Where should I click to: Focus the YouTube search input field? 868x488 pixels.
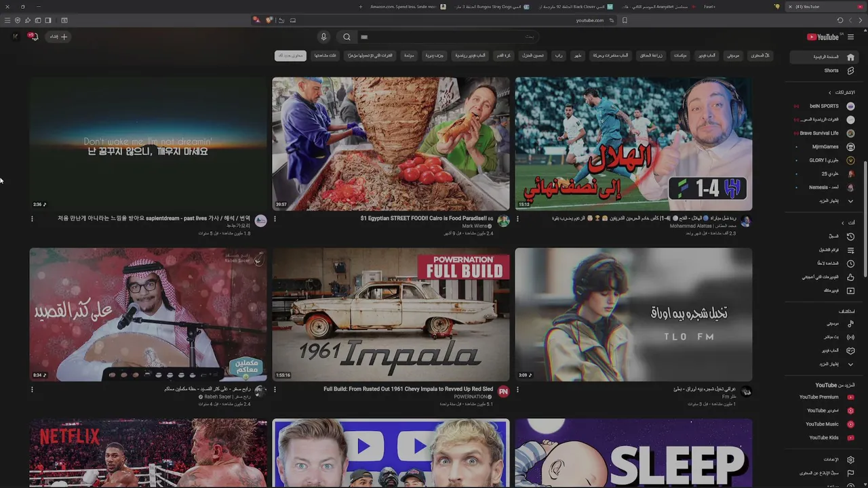(x=448, y=37)
